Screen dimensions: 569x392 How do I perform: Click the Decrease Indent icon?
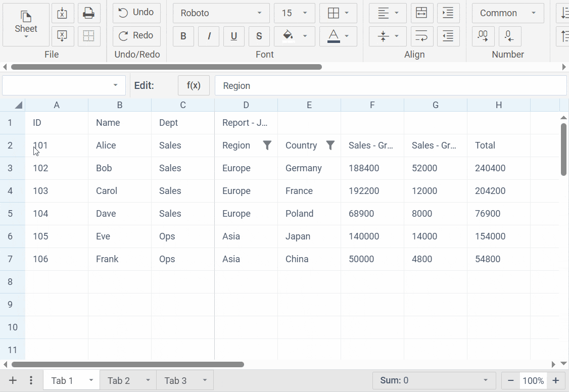[448, 36]
